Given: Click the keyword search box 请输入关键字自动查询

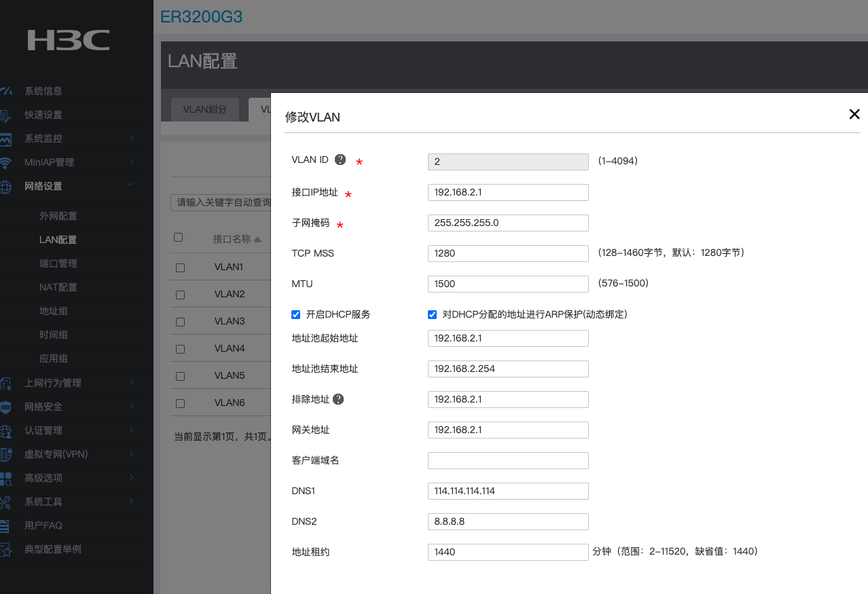Looking at the screenshot, I should pos(221,202).
